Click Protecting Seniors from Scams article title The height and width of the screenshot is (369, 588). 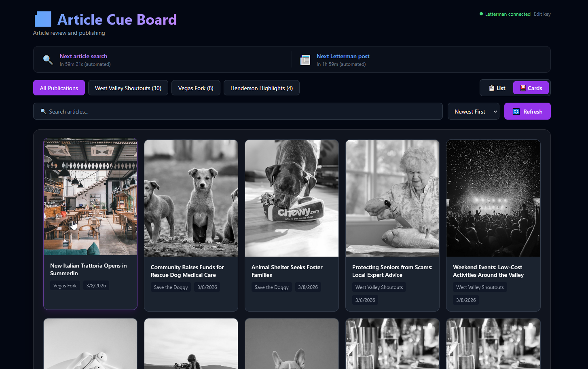click(x=392, y=271)
